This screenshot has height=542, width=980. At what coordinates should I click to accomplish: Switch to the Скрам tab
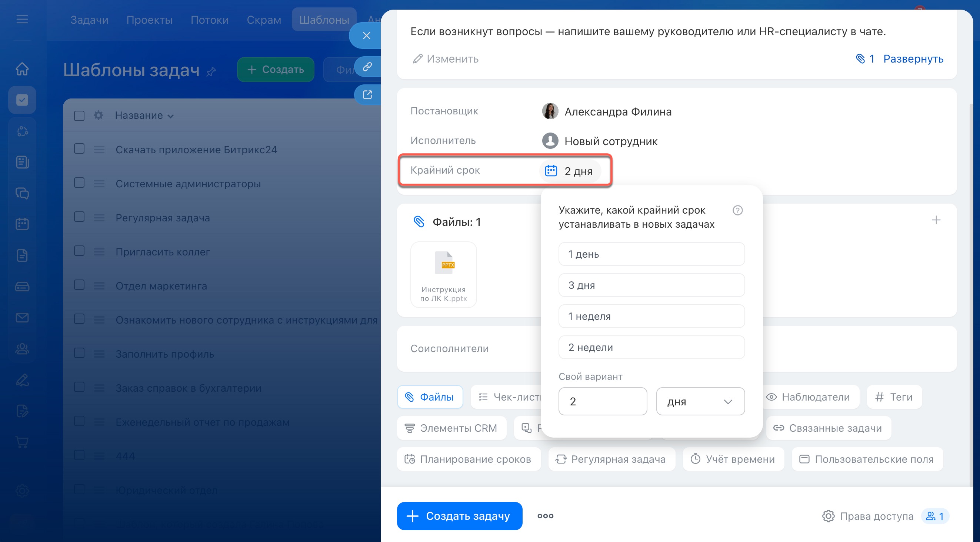264,20
